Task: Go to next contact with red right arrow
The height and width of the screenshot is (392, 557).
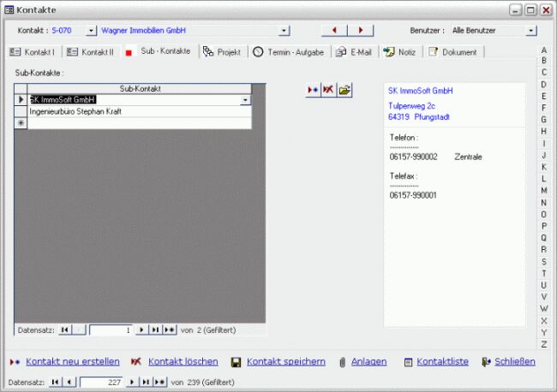Action: click(x=361, y=30)
